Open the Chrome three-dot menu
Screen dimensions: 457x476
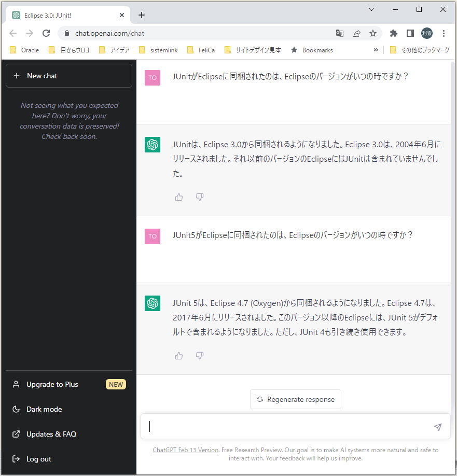444,33
